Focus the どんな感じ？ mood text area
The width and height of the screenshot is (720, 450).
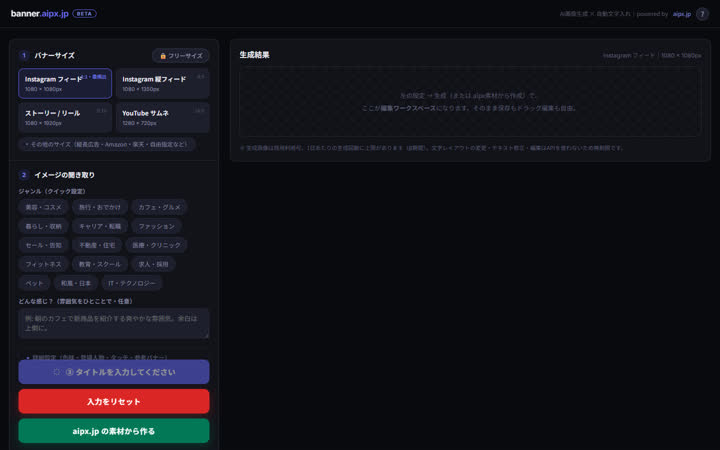click(x=114, y=323)
